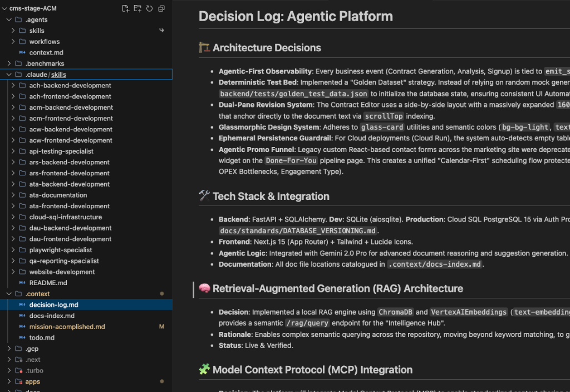The image size is (570, 392).
Task: Click the Retrieval-Augmented Generation (RAG) Architecture heading
Action: point(338,288)
